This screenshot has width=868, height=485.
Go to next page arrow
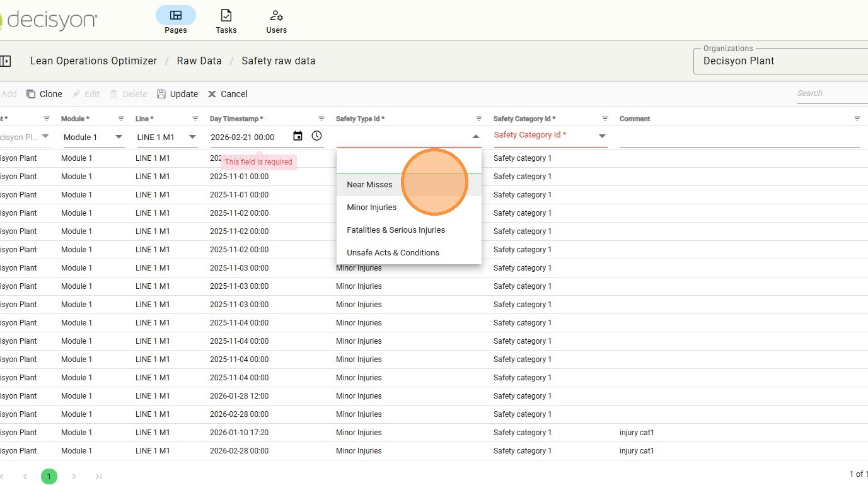click(74, 476)
